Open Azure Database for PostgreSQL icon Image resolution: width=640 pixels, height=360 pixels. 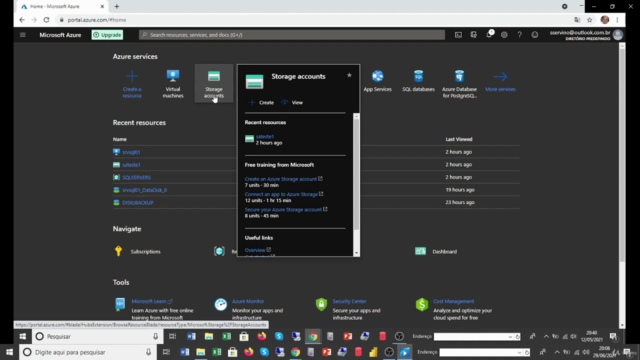[459, 76]
